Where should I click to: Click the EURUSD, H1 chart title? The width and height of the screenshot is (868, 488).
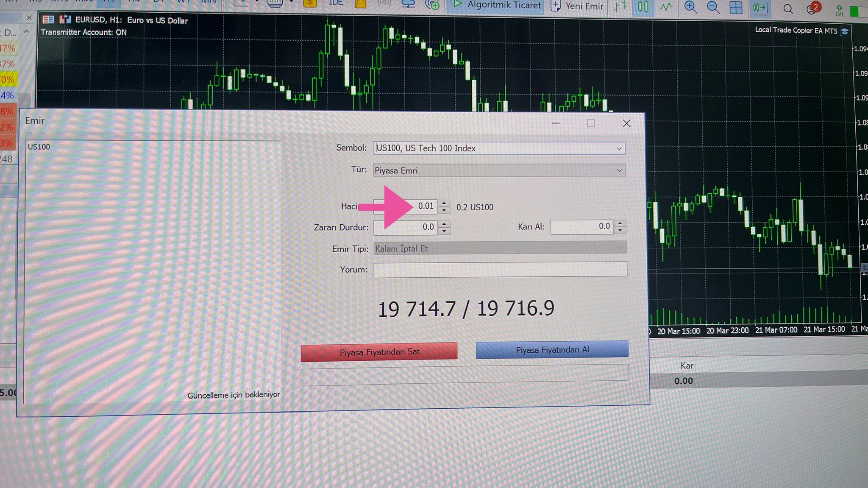(131, 20)
